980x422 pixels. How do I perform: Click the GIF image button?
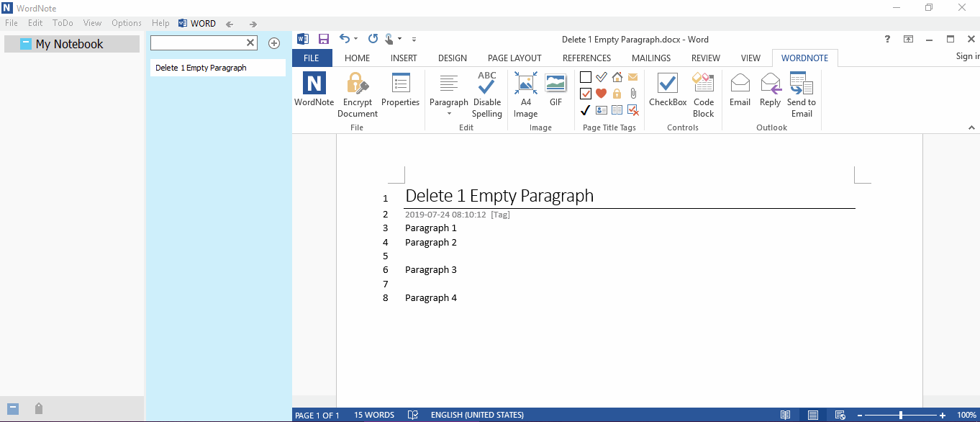[x=555, y=90]
